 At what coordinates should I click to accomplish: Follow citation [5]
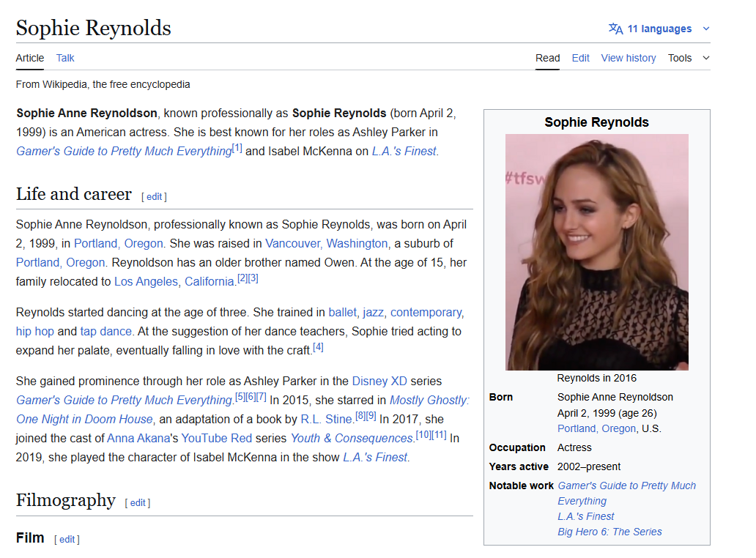click(240, 397)
